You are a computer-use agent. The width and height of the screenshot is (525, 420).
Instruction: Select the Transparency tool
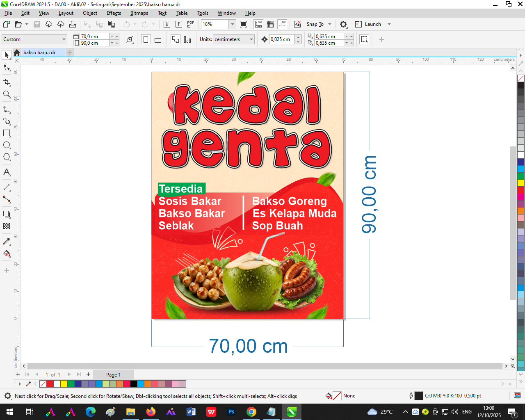coord(7,226)
